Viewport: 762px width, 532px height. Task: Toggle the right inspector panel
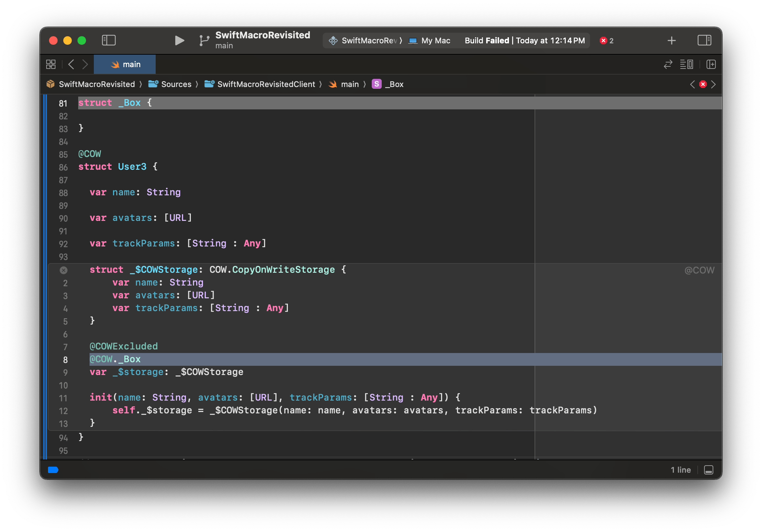coord(704,40)
